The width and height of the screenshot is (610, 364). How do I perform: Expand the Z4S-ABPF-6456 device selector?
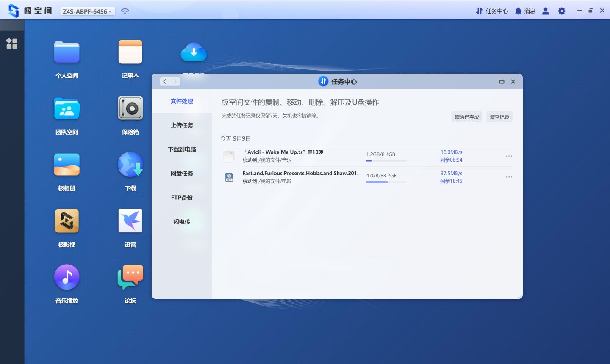[x=87, y=11]
